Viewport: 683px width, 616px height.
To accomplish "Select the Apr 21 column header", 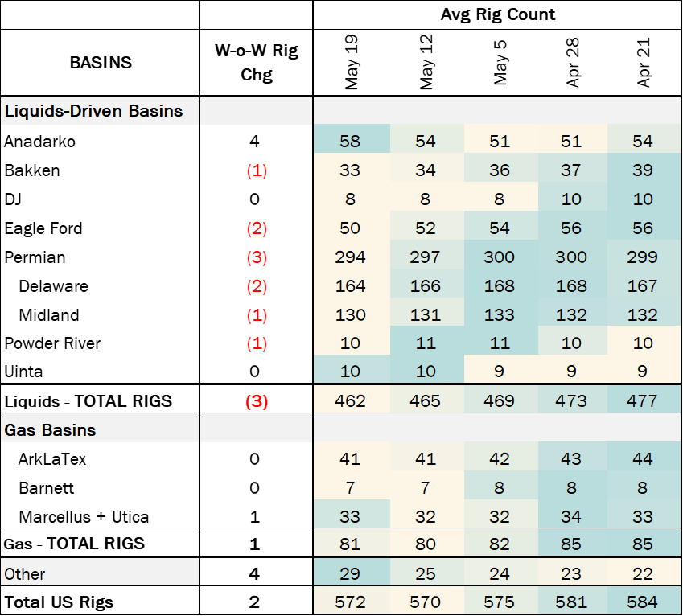I will click(x=643, y=63).
